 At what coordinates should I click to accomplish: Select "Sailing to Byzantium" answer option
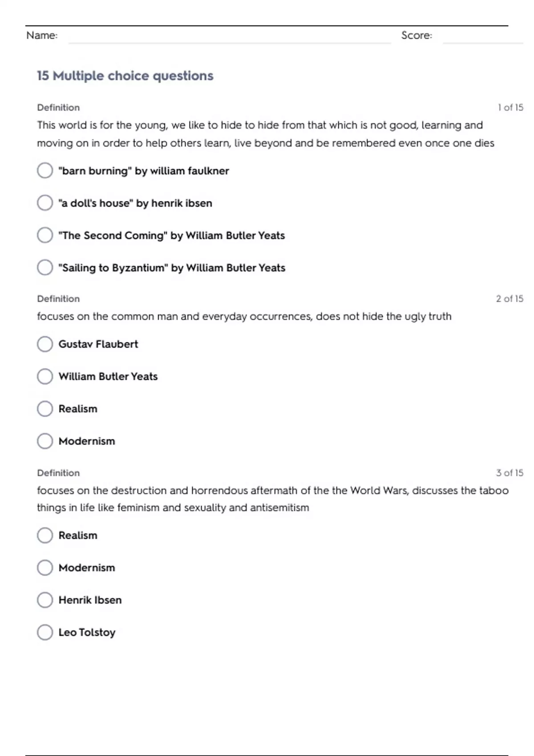click(45, 268)
